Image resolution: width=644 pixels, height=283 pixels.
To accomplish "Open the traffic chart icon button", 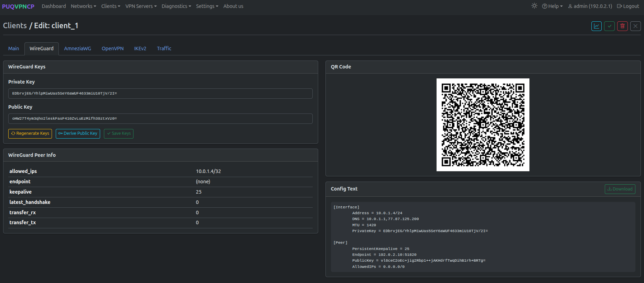I will [597, 26].
